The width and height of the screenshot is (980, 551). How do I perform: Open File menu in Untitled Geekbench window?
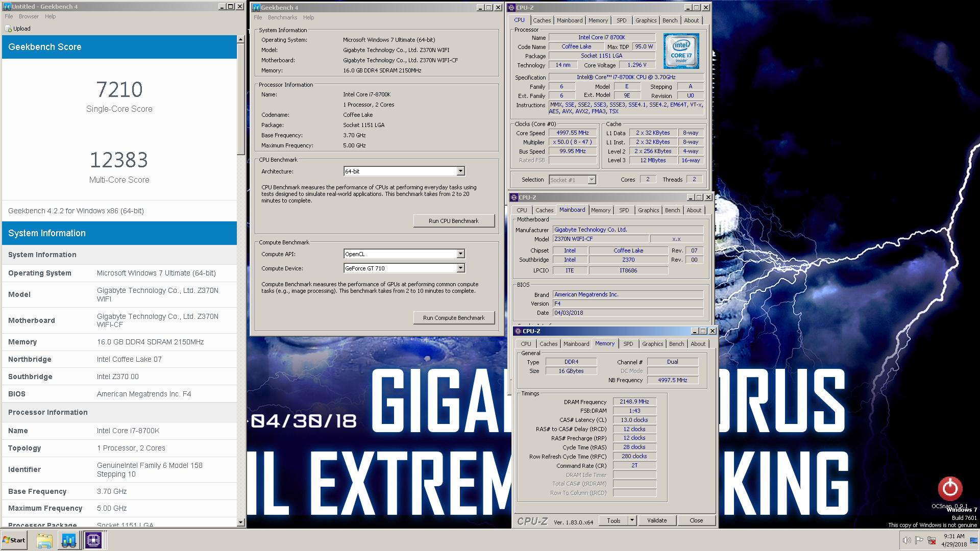(9, 16)
